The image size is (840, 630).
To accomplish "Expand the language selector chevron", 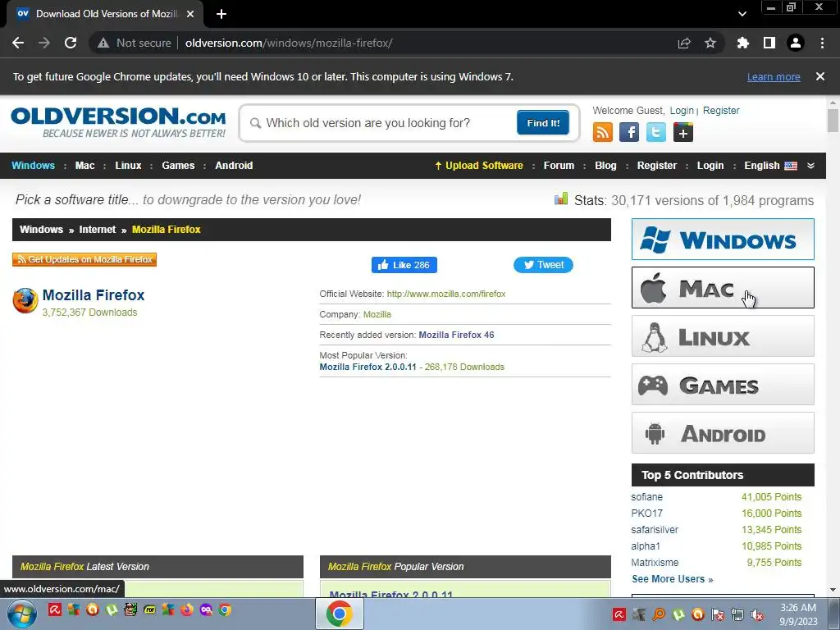I will coord(810,166).
